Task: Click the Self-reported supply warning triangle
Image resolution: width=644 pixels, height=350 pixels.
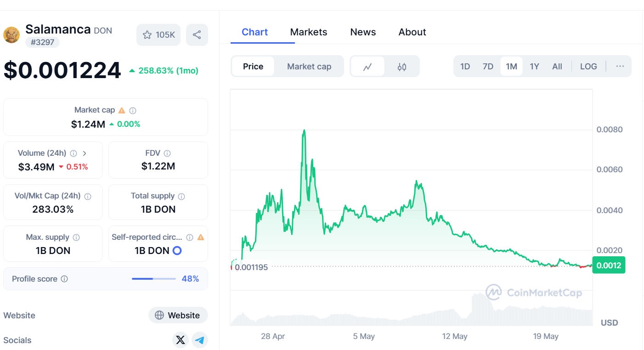Action: (x=201, y=237)
